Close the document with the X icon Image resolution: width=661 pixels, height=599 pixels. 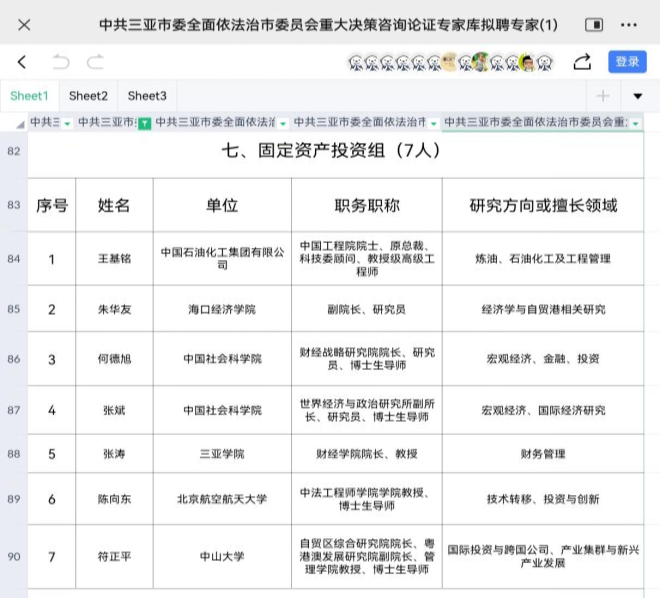click(x=24, y=25)
